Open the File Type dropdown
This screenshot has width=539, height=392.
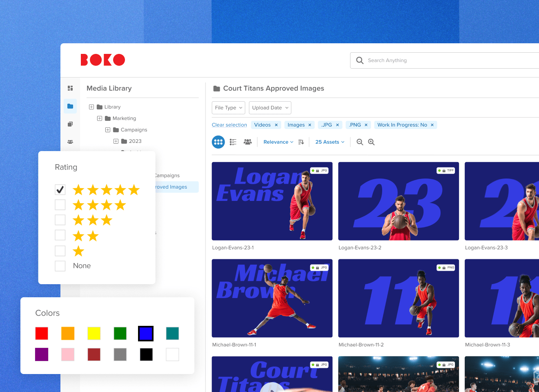click(x=229, y=108)
